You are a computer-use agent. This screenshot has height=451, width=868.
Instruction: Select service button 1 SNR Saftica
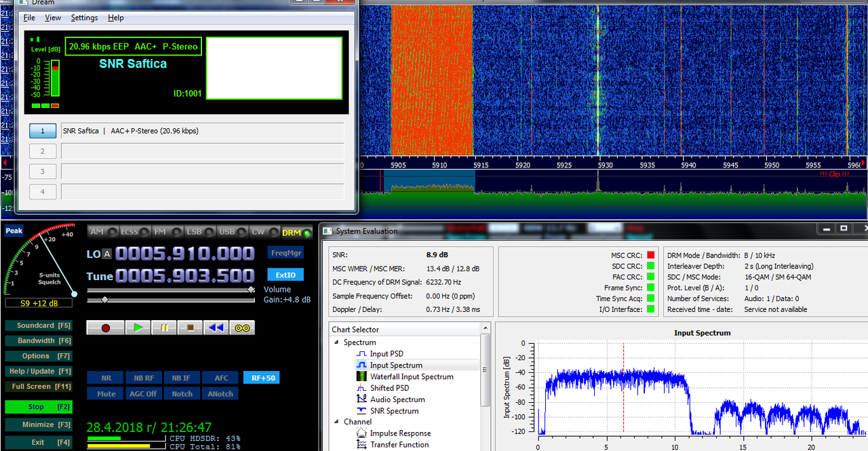(x=43, y=131)
